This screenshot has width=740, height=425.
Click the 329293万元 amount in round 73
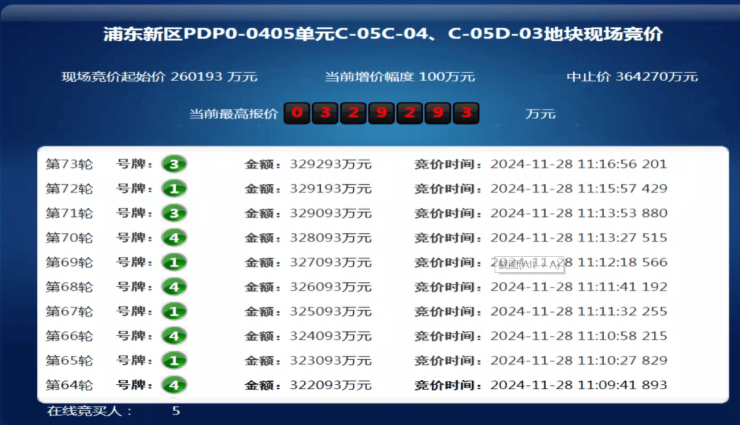tap(330, 164)
